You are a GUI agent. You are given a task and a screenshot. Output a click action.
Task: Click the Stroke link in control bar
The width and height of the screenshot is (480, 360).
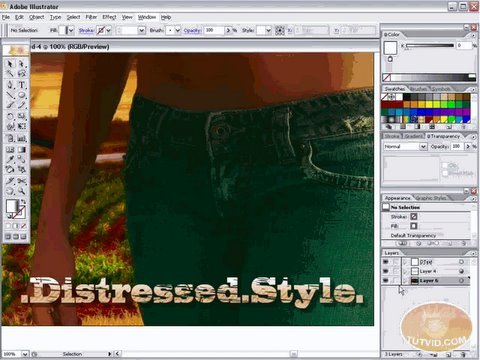tap(86, 31)
